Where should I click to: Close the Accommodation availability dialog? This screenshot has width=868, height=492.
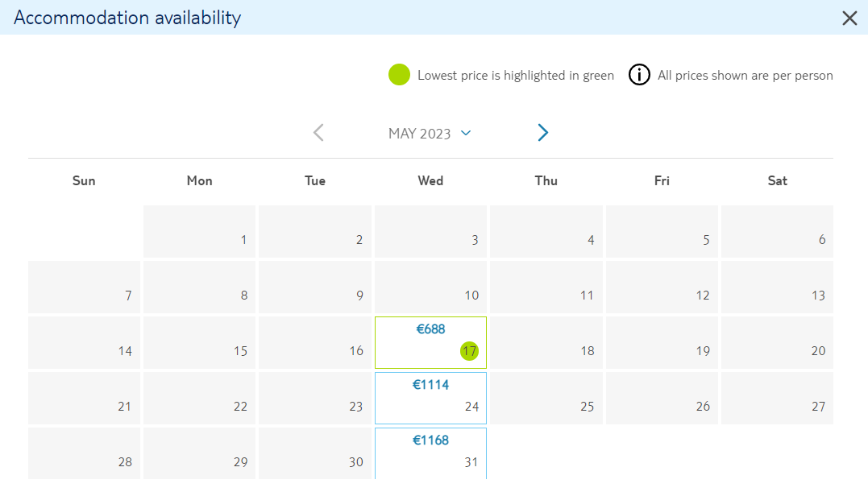click(x=849, y=19)
